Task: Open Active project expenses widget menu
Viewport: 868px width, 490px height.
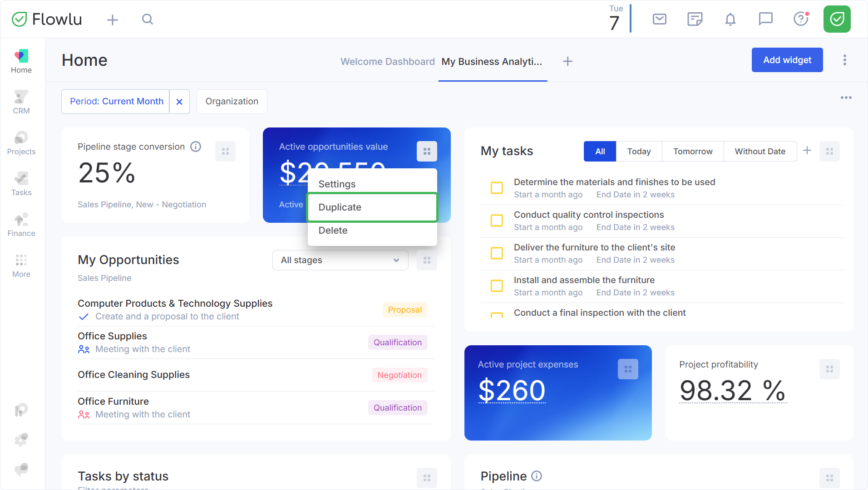Action: (628, 369)
